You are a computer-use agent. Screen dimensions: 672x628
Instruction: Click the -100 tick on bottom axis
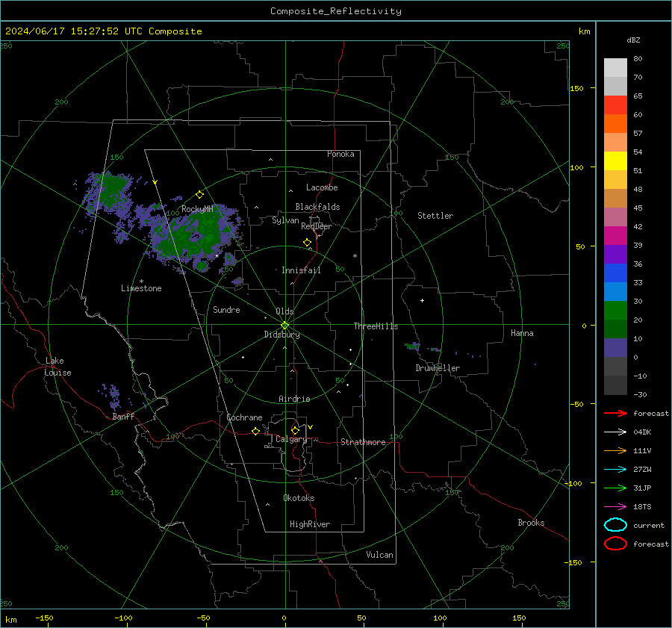tap(123, 618)
